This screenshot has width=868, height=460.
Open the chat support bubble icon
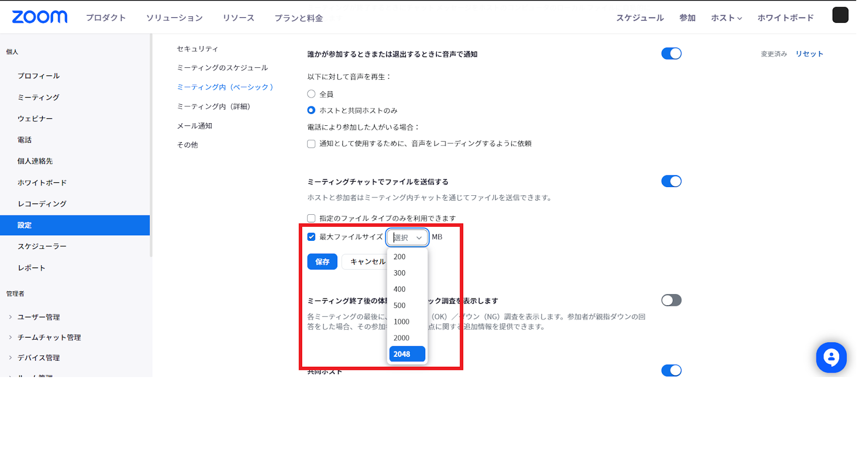pyautogui.click(x=831, y=357)
